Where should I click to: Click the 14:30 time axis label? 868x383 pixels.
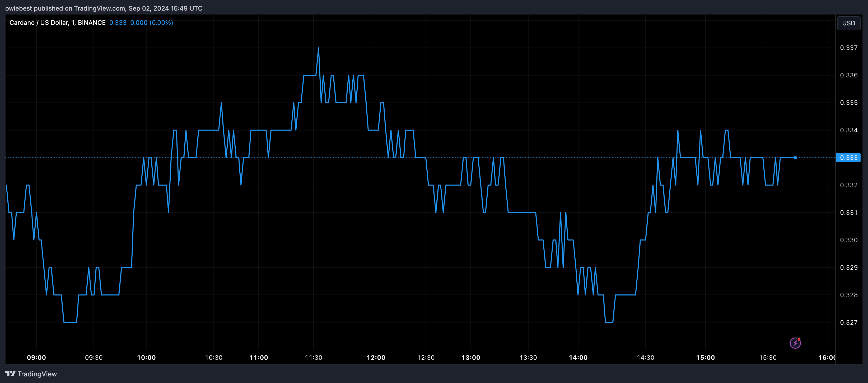pos(645,357)
